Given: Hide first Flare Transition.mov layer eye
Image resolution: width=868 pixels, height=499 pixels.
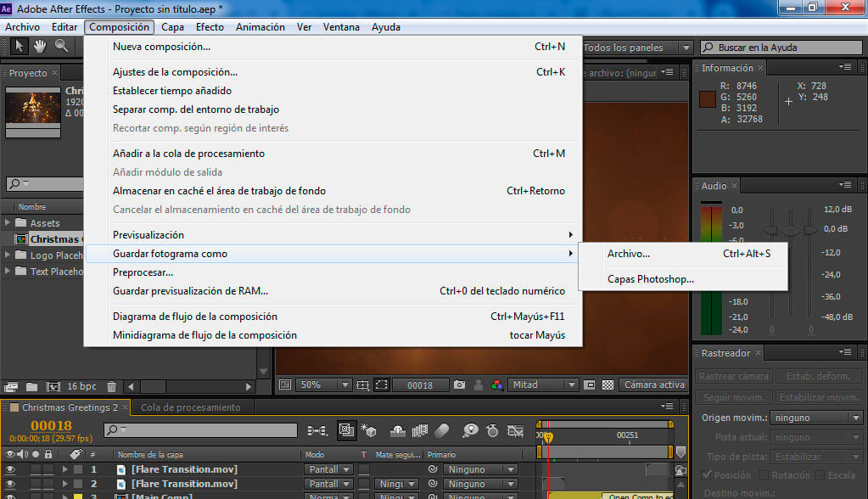Looking at the screenshot, I should (x=10, y=469).
